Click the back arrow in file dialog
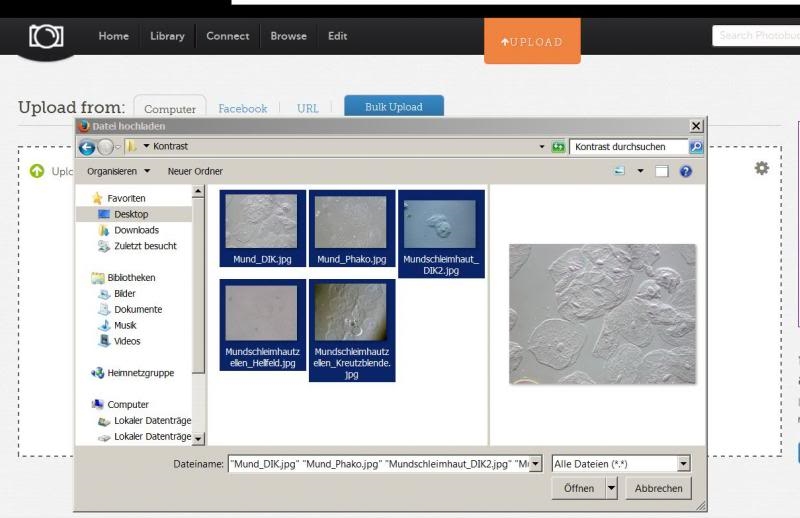 tap(87, 147)
